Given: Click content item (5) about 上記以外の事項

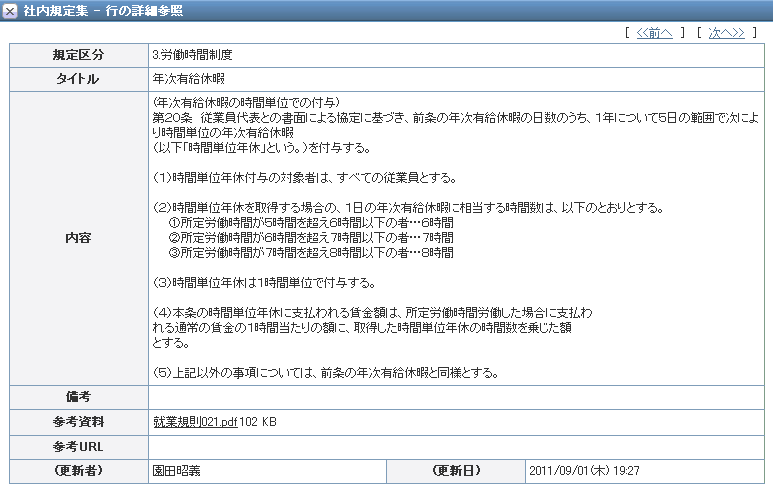Looking at the screenshot, I should point(325,373).
